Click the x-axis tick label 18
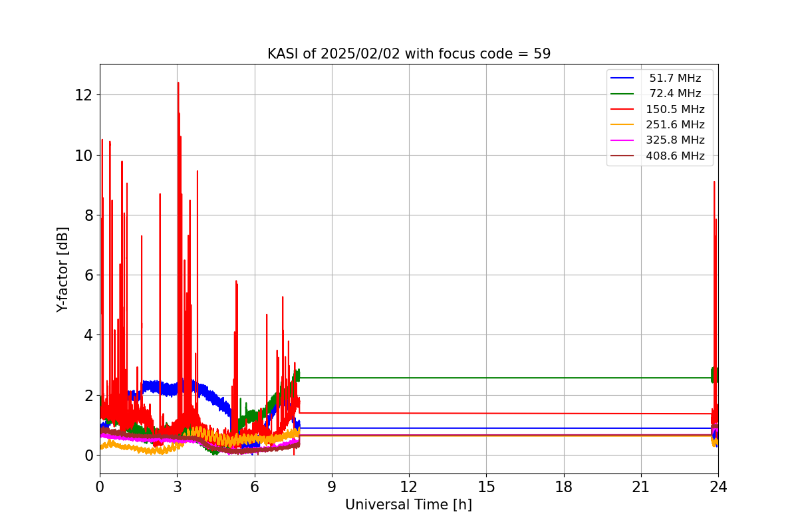 (564, 487)
